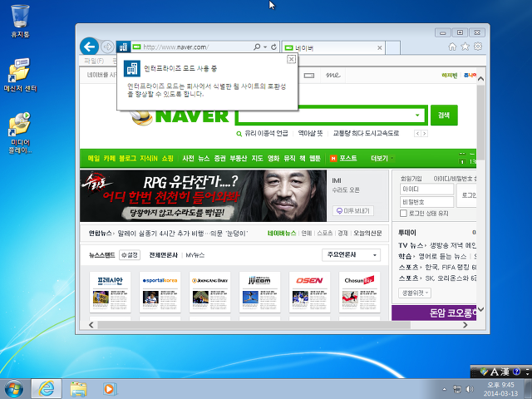This screenshot has height=399, width=532.
Task: Open the Media Player taskbar icon
Action: 109,389
